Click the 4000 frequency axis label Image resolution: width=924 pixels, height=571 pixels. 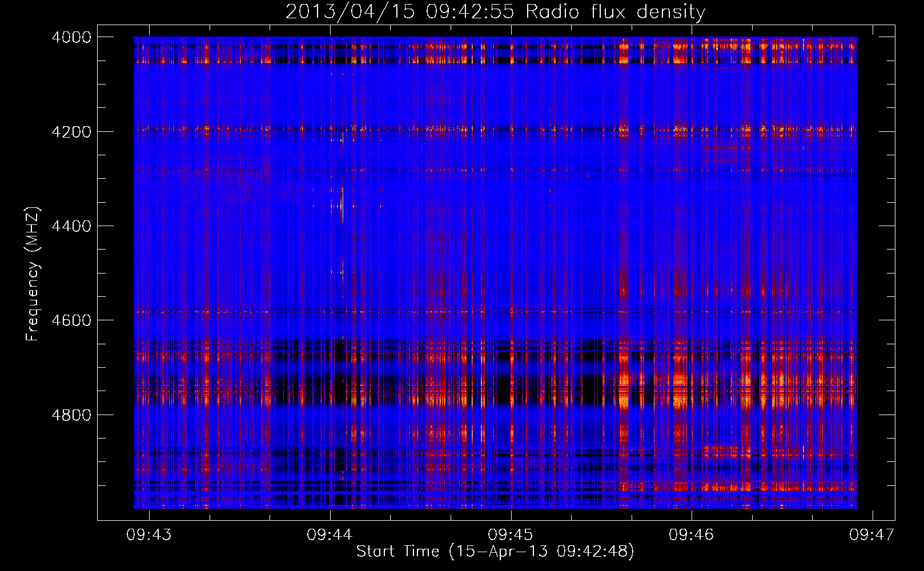point(71,37)
